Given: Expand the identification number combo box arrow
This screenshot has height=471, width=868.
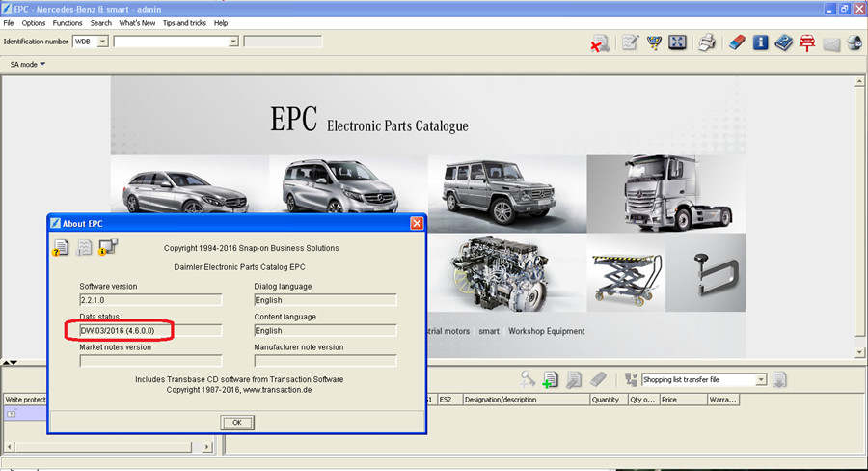Looking at the screenshot, I should (x=233, y=42).
